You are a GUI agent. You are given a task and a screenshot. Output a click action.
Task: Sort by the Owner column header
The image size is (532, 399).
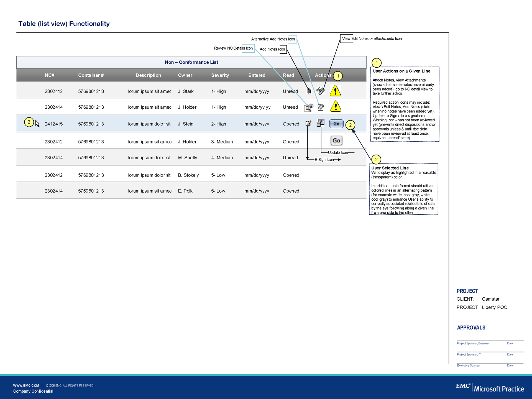(185, 75)
